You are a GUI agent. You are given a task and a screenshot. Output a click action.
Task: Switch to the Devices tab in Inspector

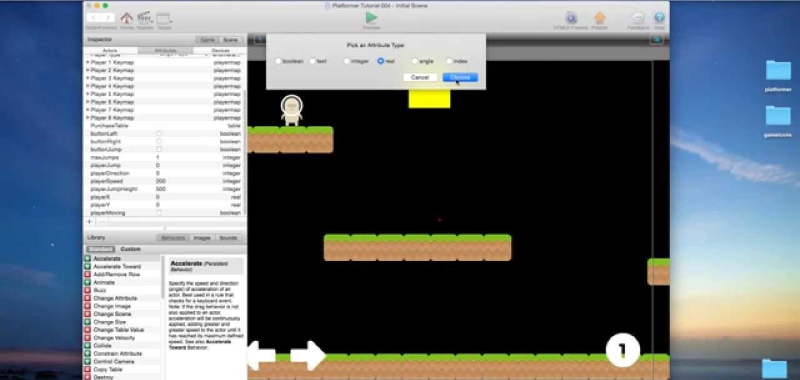click(220, 50)
